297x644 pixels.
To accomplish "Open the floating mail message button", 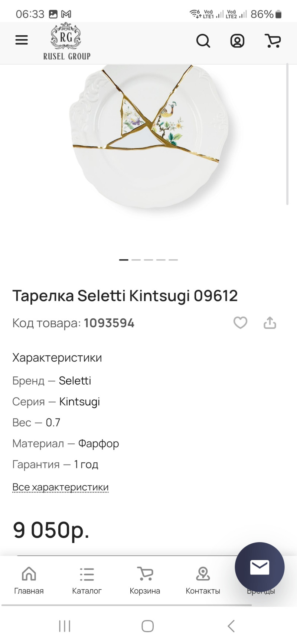I will (x=260, y=567).
